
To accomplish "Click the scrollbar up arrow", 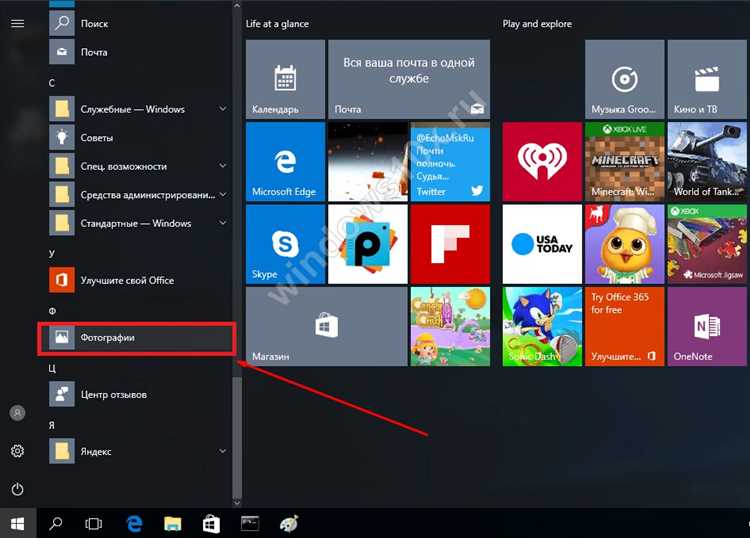I will coord(237,5).
